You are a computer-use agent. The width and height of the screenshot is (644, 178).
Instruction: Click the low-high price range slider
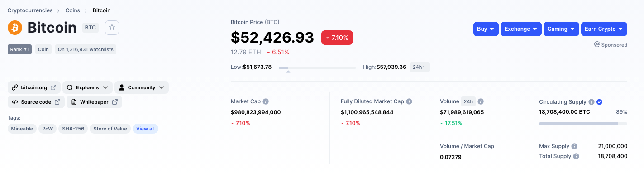point(317,68)
